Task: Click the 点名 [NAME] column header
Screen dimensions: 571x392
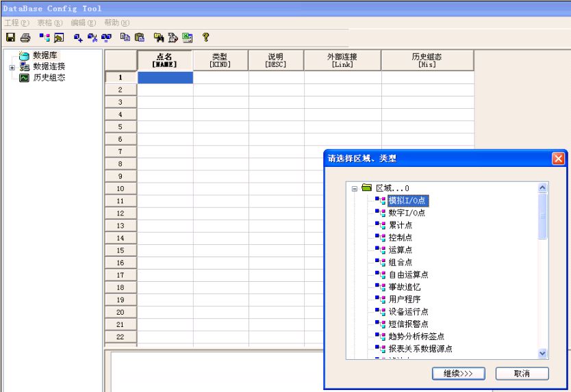Action: coord(165,60)
